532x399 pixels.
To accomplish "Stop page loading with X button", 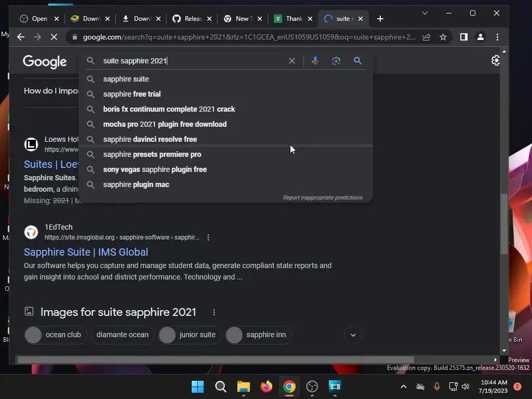I will pyautogui.click(x=54, y=37).
